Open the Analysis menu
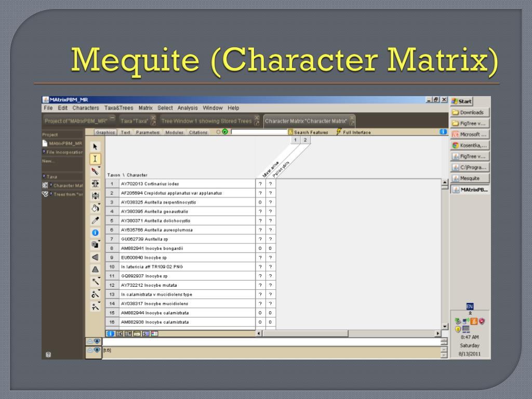Viewport: 532px width, 399px height. [187, 108]
